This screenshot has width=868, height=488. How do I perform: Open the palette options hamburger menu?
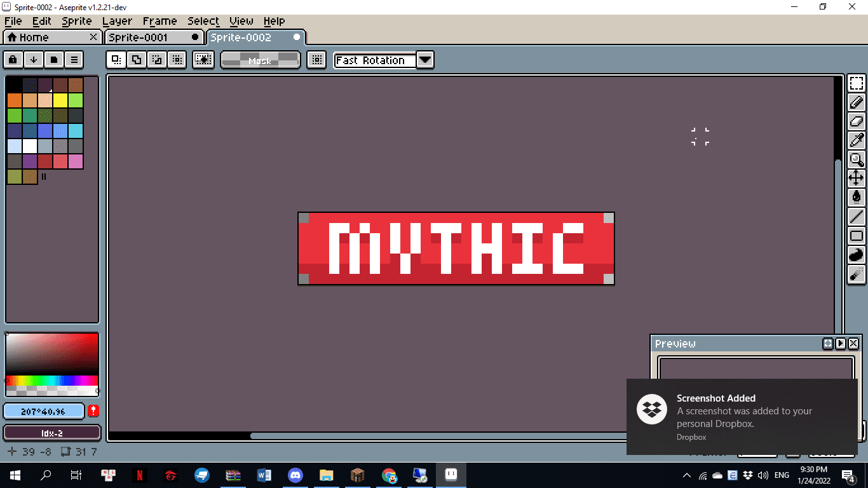(74, 59)
